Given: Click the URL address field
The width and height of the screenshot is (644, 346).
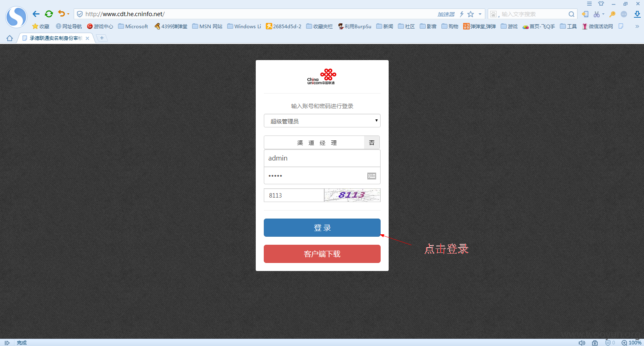Looking at the screenshot, I should click(258, 14).
